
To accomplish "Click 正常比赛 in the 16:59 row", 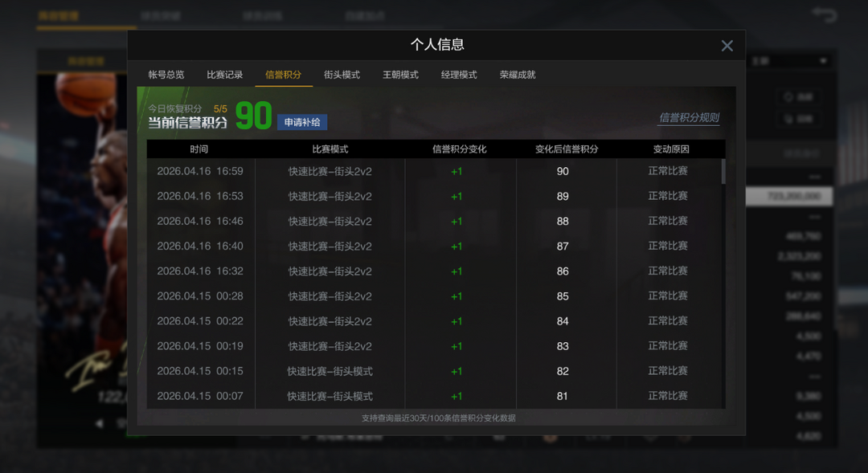I will 668,171.
